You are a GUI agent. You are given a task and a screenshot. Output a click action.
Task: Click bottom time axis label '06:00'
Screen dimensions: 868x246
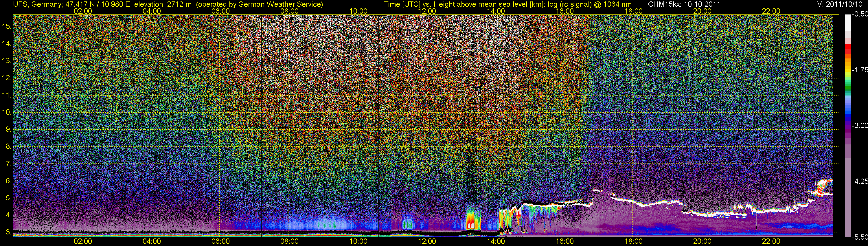pyautogui.click(x=220, y=241)
